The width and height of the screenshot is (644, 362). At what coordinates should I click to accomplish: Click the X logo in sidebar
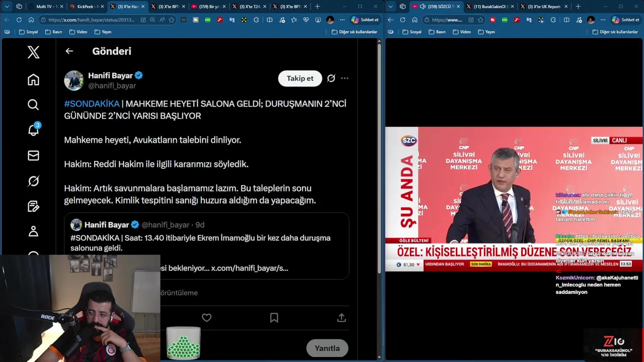(33, 52)
